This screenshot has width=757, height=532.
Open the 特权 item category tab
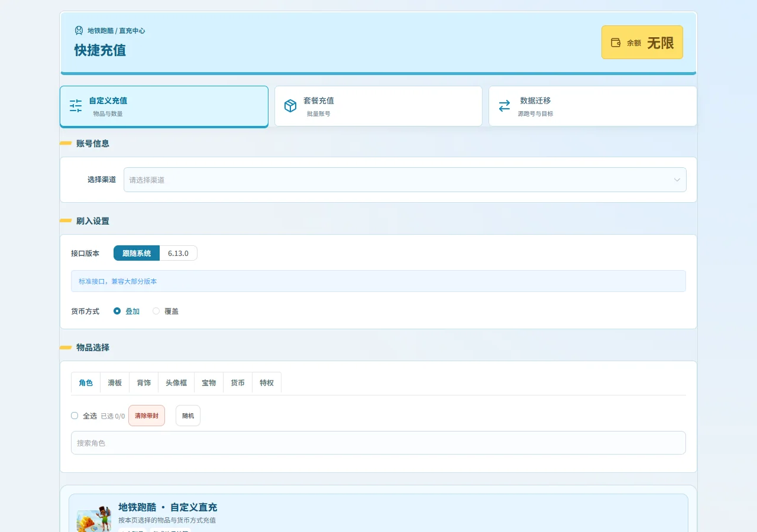tap(267, 383)
